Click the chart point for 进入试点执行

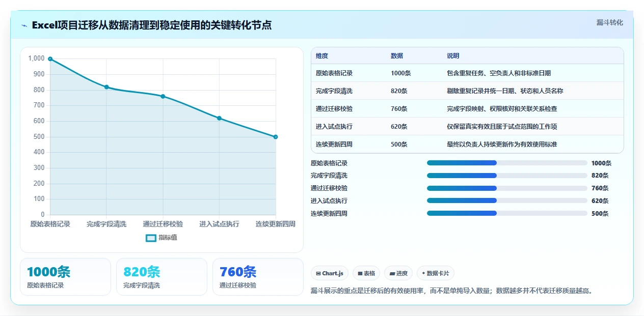tap(219, 118)
